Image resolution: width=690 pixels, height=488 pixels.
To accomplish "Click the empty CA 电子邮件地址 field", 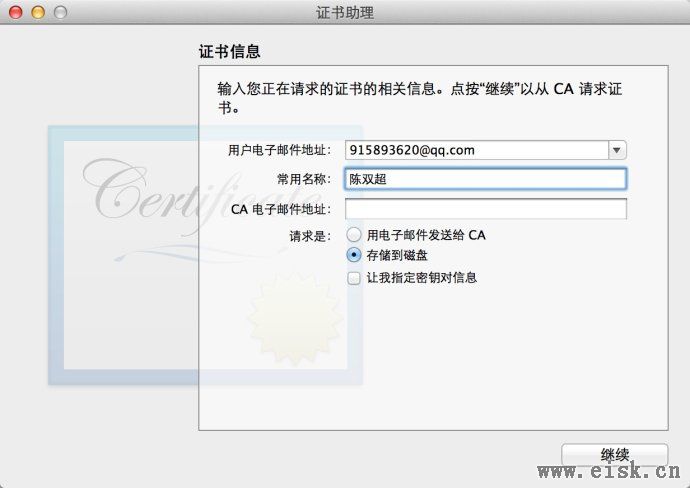I will [x=485, y=209].
